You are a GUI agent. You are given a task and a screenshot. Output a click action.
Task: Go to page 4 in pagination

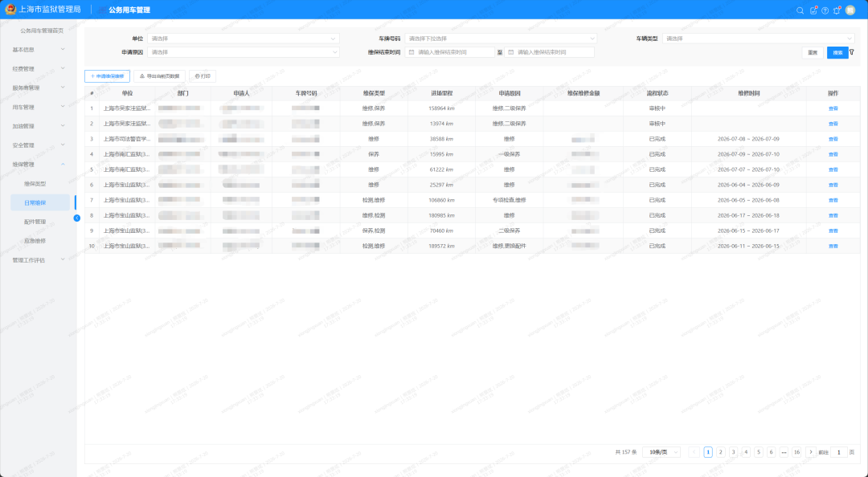pos(746,452)
